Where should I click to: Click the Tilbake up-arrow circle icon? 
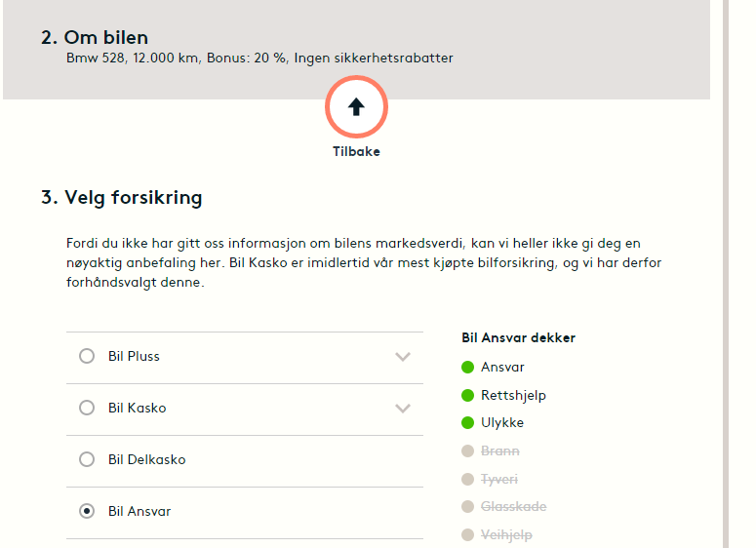pos(356,107)
